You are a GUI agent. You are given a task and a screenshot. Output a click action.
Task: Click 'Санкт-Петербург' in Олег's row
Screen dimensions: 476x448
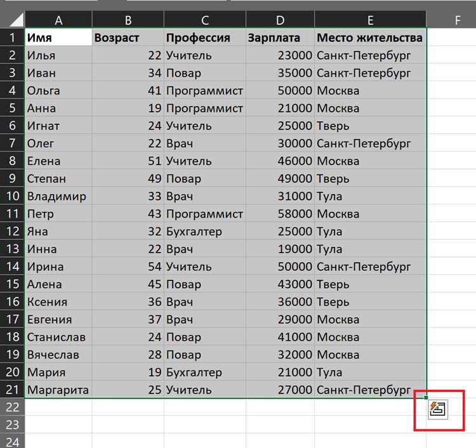(370, 143)
